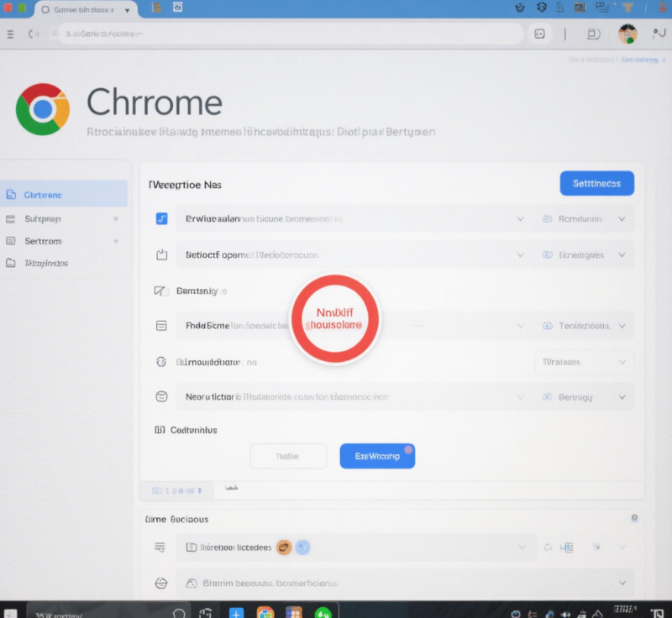672x618 pixels.
Task: Click the orange badge in Ihireboer row
Action: (284, 547)
